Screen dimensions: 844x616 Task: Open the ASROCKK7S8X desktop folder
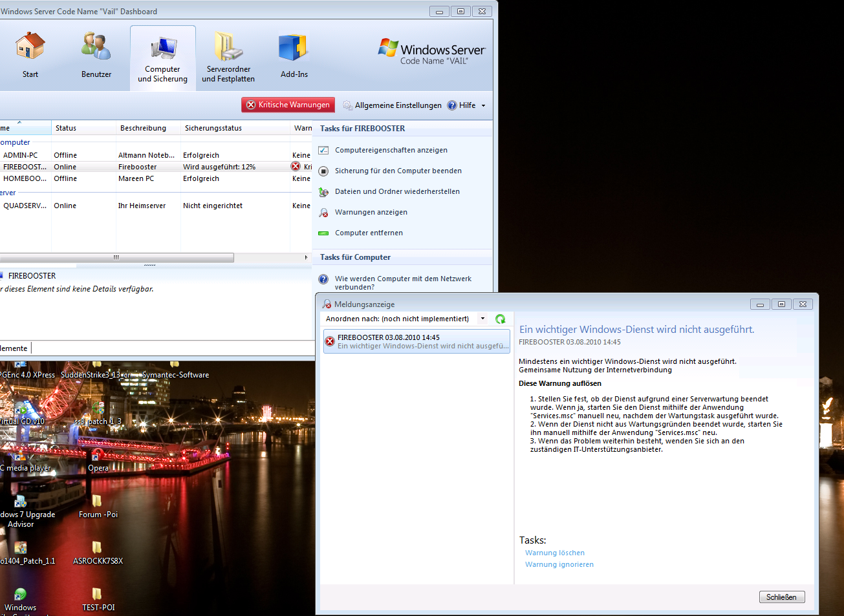(x=98, y=553)
